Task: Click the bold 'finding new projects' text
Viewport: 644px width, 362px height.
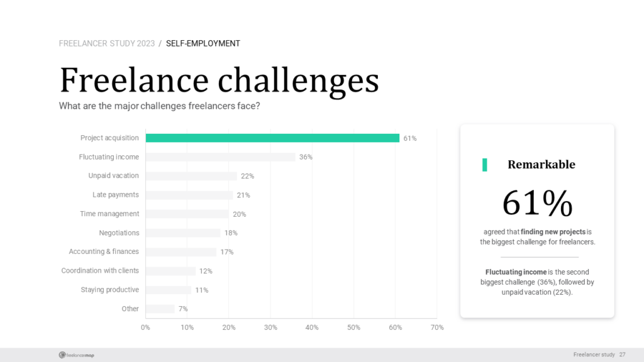Action: pyautogui.click(x=553, y=232)
